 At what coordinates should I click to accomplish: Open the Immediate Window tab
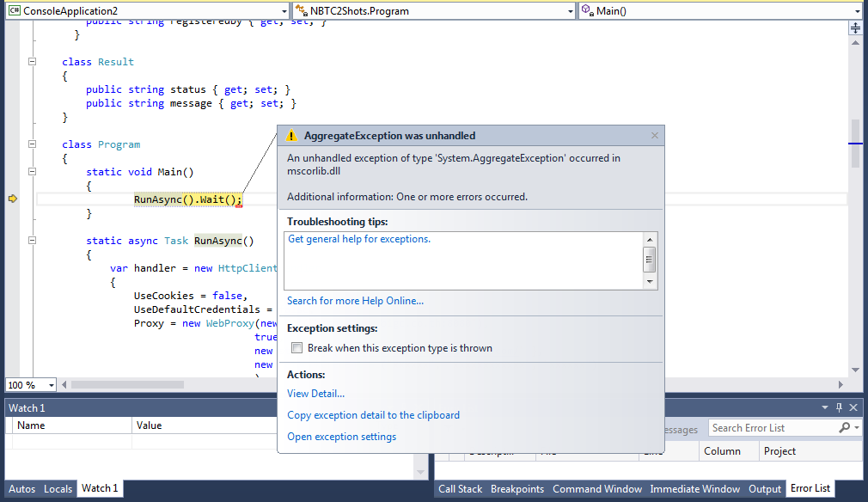pyautogui.click(x=694, y=489)
